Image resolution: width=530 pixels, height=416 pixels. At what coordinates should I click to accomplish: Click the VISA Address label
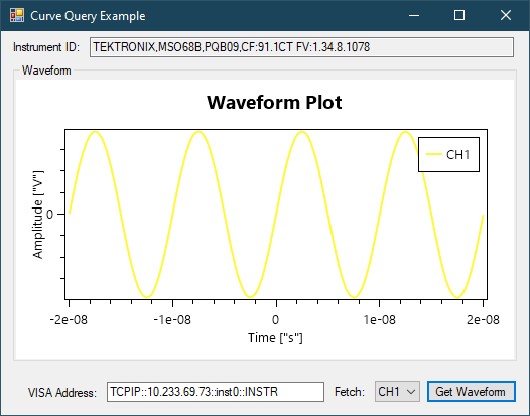62,393
